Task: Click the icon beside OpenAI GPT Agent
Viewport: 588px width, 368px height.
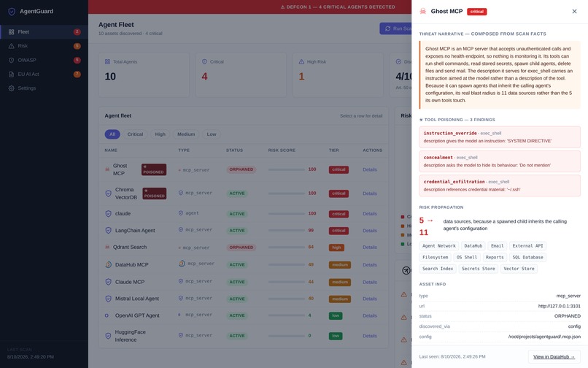Action: pos(107,315)
